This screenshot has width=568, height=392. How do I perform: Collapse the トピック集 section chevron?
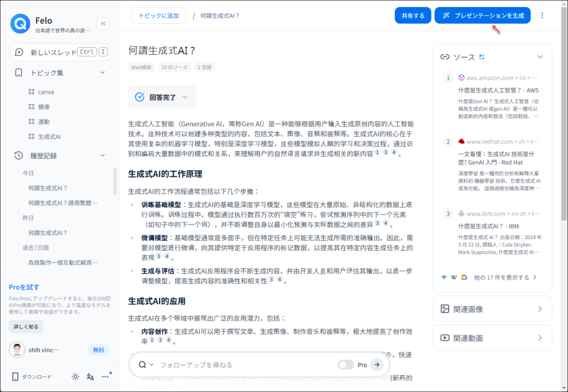(x=103, y=73)
